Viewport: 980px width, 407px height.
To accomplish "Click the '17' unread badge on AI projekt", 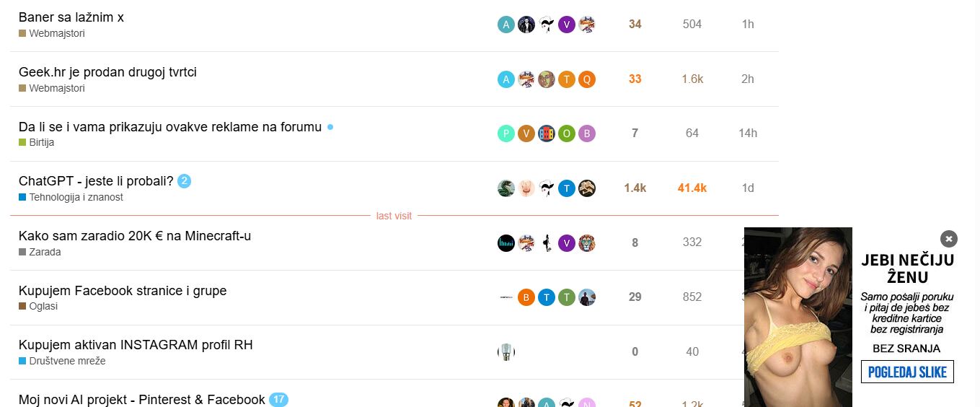I will click(278, 399).
